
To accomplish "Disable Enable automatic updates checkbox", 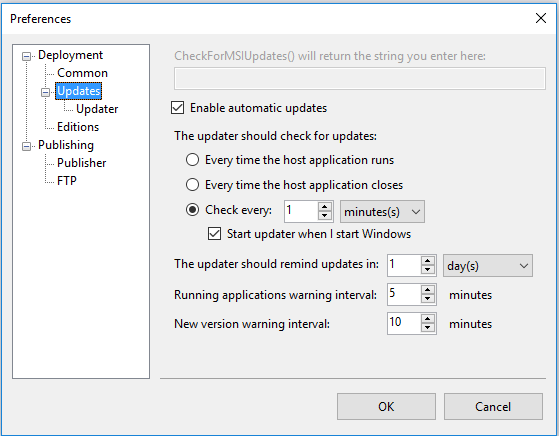I will coord(178,108).
